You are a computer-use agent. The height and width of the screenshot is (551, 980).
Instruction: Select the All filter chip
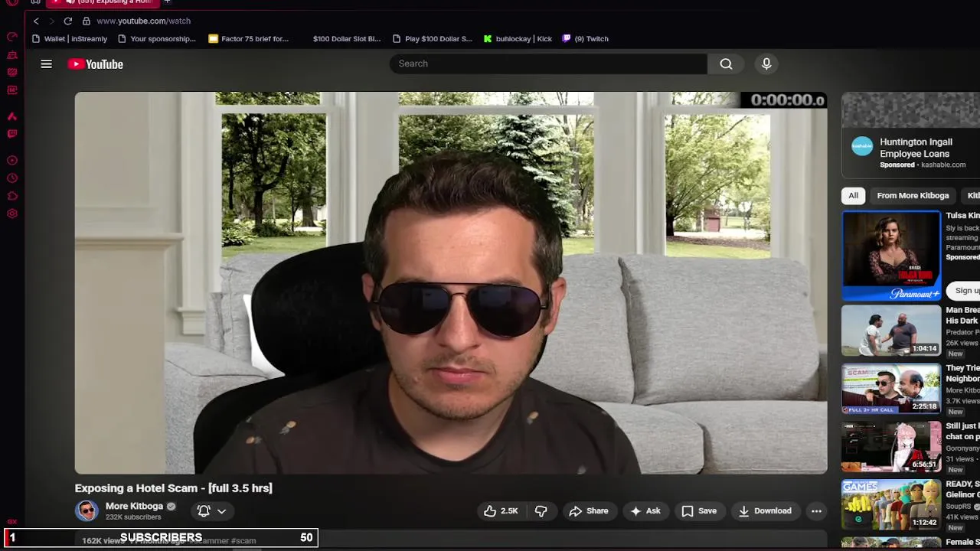pyautogui.click(x=853, y=196)
